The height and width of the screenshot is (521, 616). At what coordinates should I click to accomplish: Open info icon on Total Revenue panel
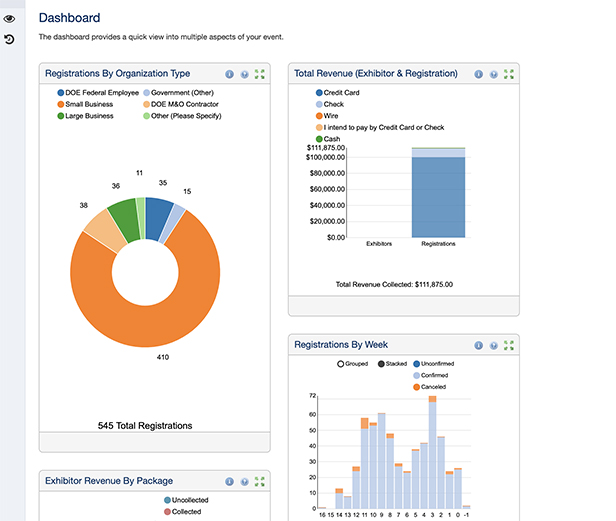[478, 74]
